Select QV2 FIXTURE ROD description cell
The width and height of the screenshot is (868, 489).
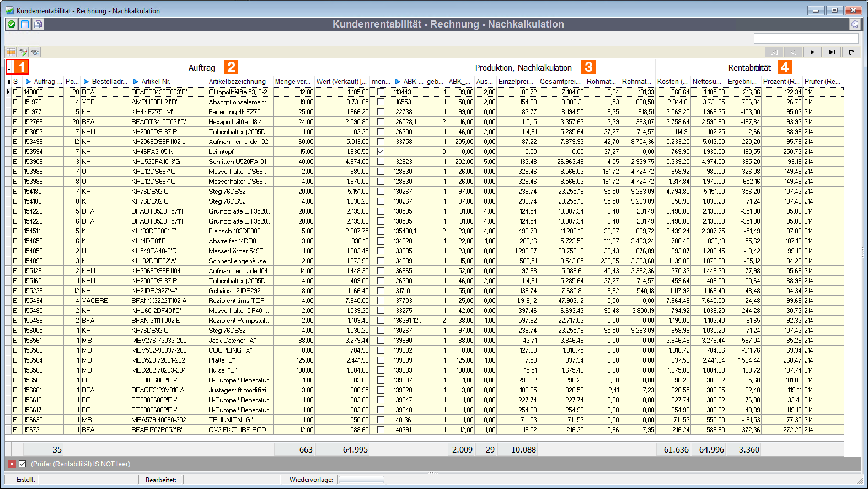point(240,430)
